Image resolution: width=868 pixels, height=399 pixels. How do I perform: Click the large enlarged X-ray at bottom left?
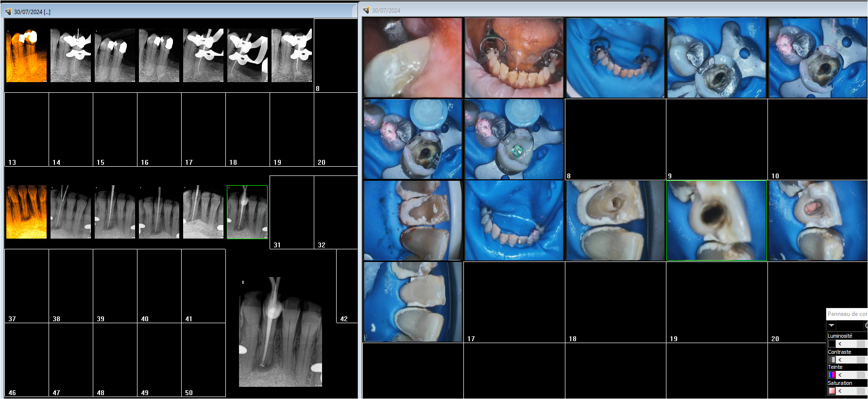tap(280, 332)
